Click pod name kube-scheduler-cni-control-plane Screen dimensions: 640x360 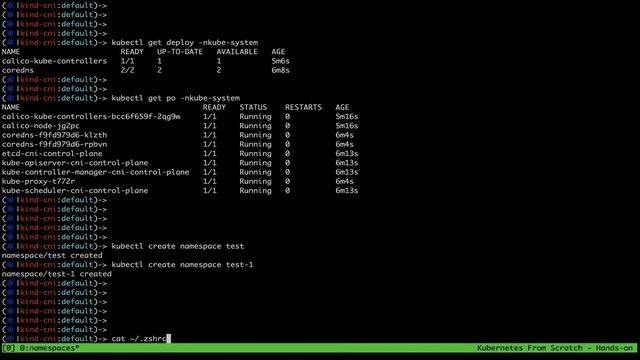(75, 191)
